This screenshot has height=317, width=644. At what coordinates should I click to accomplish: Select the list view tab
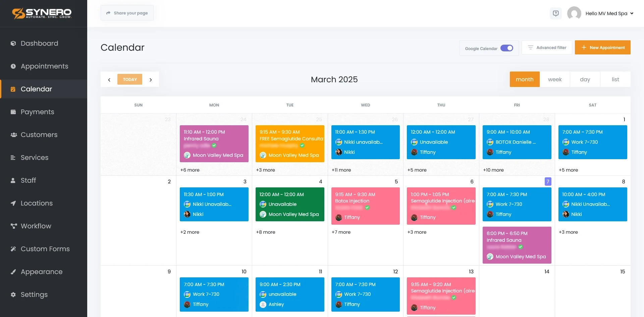615,79
